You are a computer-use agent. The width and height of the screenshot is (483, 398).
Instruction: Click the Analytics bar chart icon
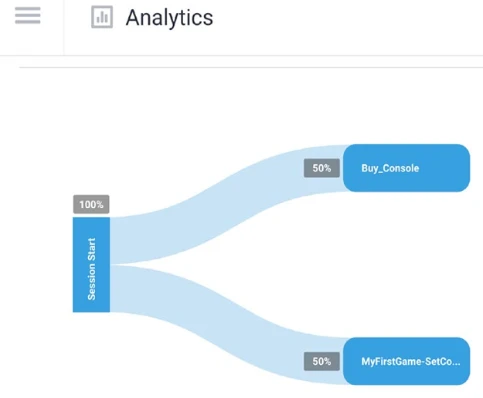coord(102,17)
